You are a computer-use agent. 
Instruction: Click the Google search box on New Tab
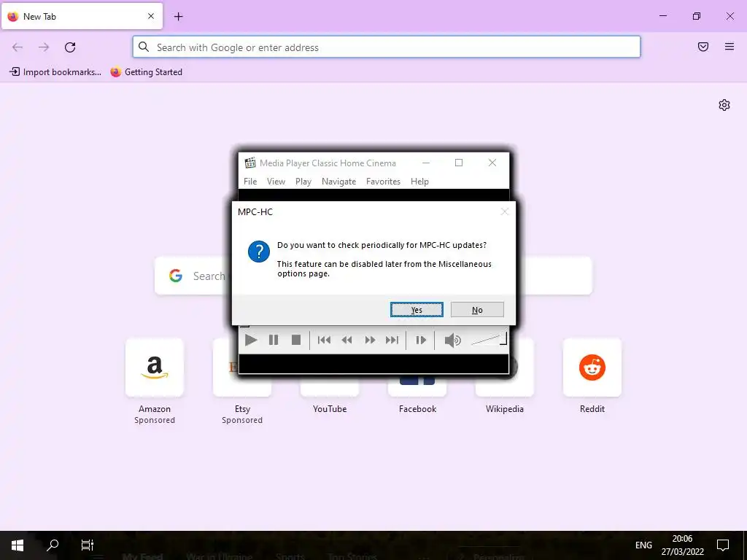click(x=373, y=276)
